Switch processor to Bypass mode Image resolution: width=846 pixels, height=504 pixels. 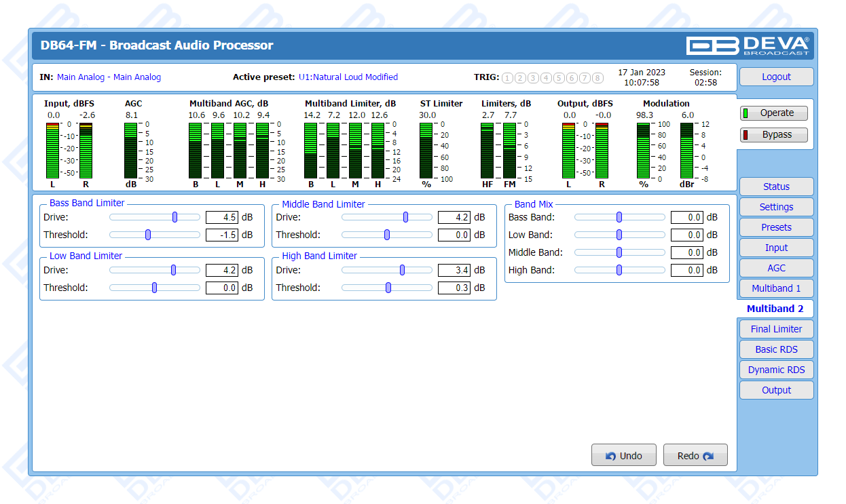(774, 135)
